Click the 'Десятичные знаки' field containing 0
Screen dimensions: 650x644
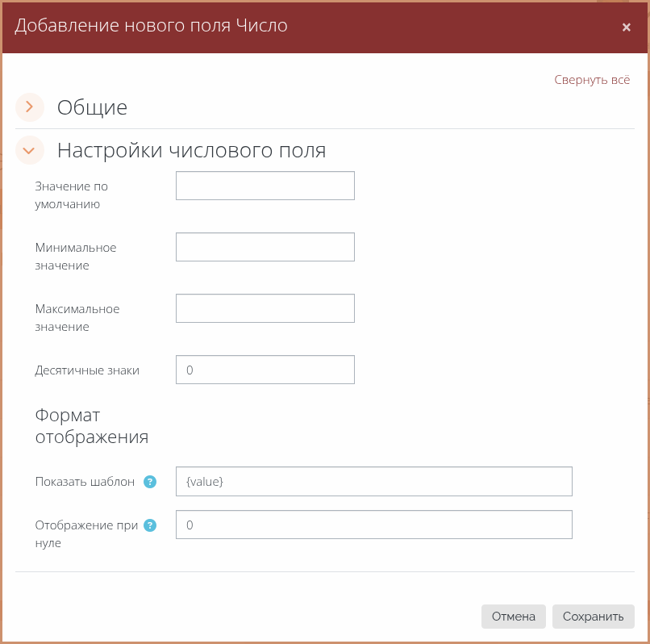click(x=265, y=370)
